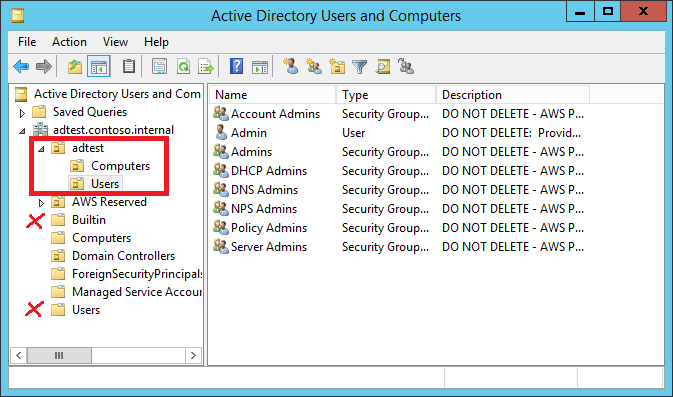This screenshot has width=673, height=397.
Task: Click the Export List toolbar icon
Action: tap(206, 67)
